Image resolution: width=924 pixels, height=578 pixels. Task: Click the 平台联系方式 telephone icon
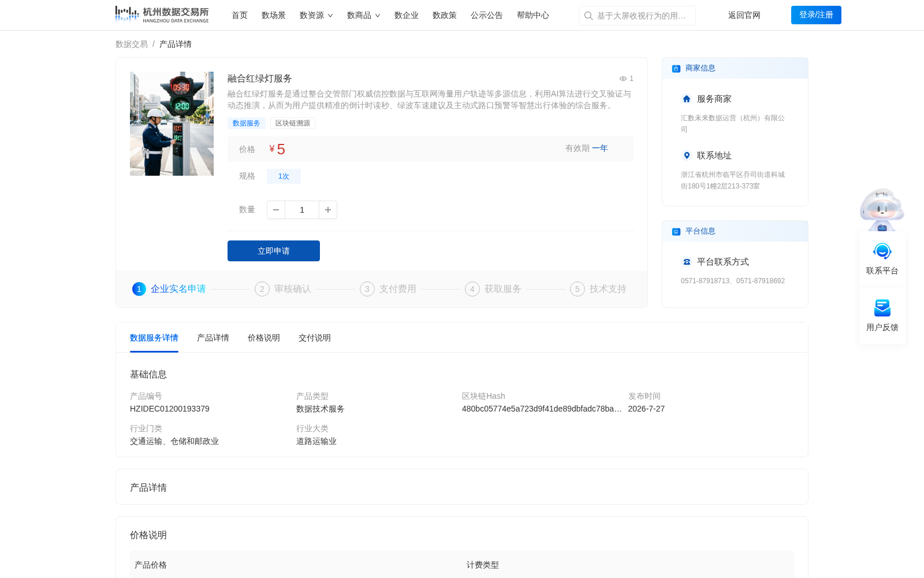[x=687, y=262]
